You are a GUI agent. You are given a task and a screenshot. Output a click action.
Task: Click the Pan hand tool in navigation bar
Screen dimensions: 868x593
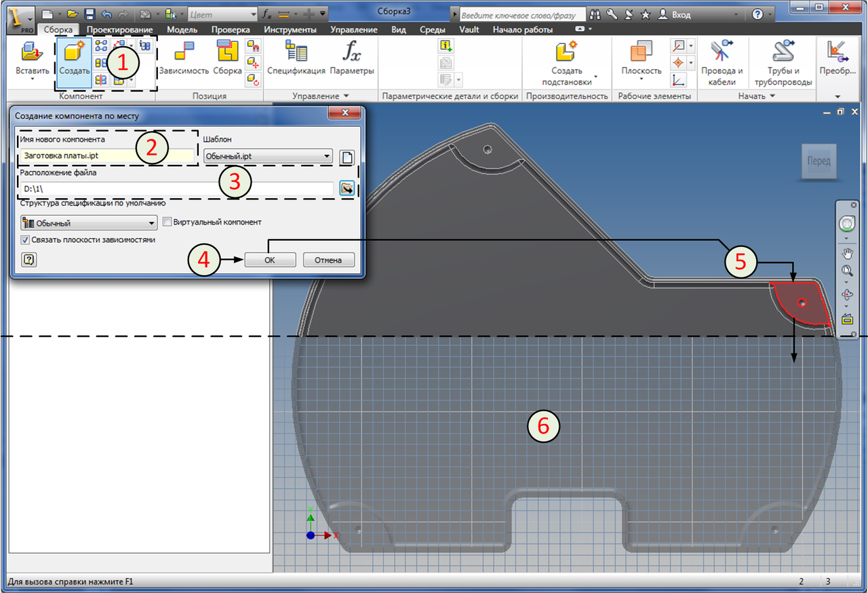click(847, 253)
